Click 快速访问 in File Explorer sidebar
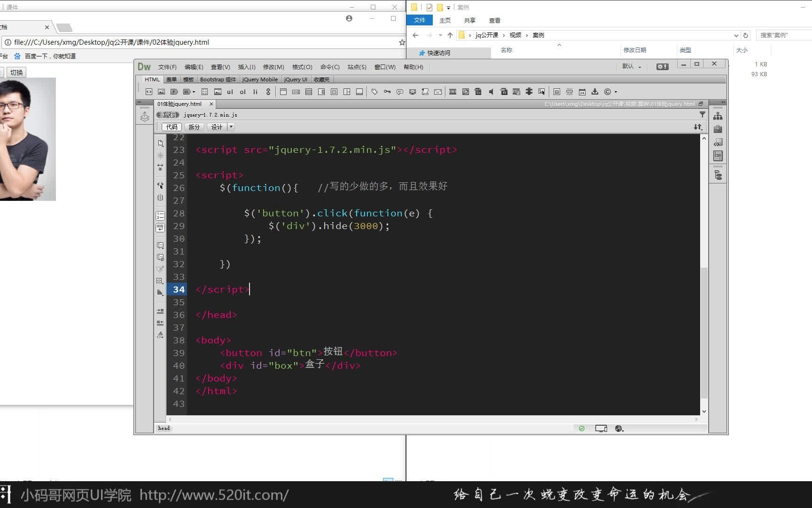Viewport: 812px width, 508px height. click(438, 53)
